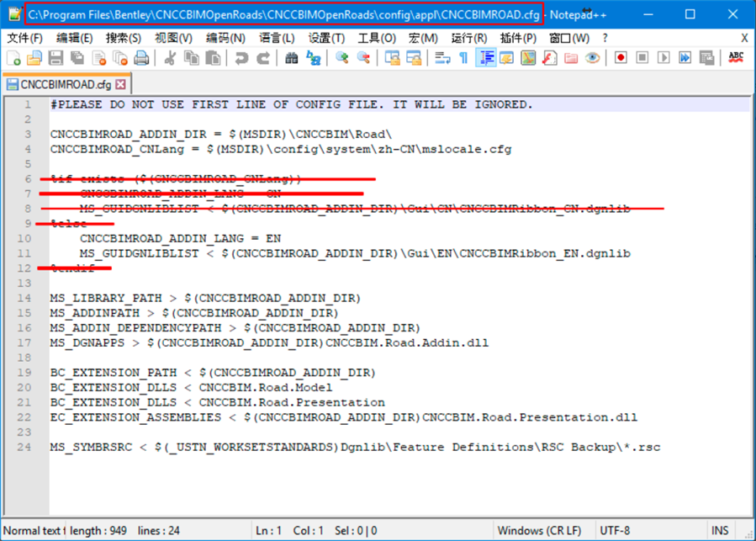
Task: Synchronize vertical scrolling
Action: 392,58
